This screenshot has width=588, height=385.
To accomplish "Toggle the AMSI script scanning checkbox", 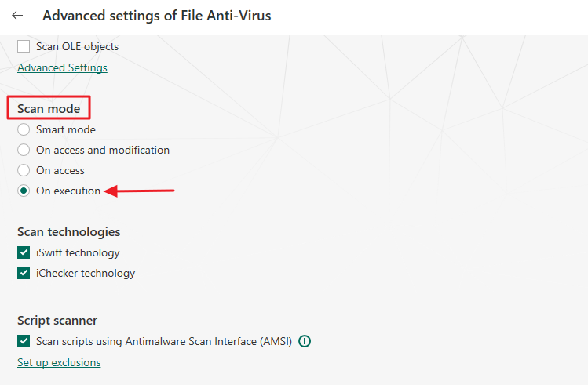I will pos(24,341).
